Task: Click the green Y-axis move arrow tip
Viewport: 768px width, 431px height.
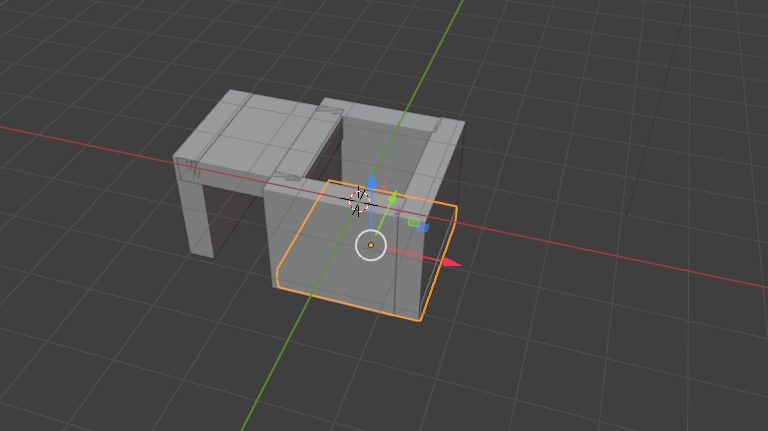Action: tap(393, 197)
